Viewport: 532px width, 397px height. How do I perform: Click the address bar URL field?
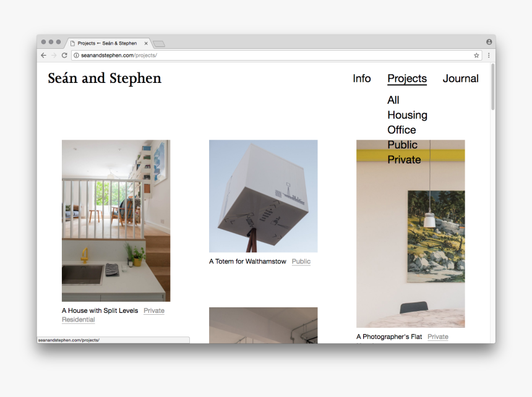coord(247,55)
